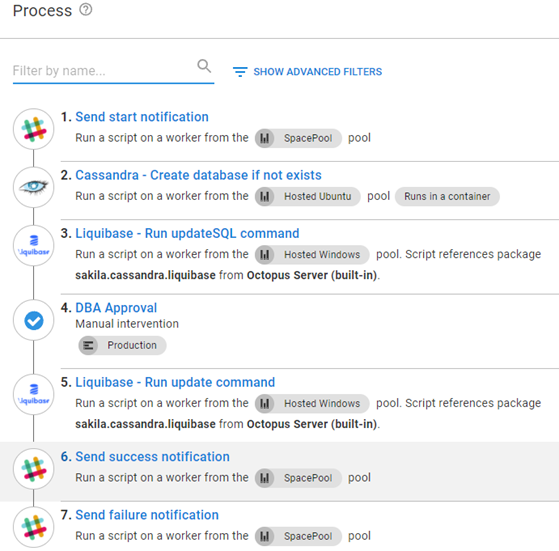Click the Hosted Ubuntu pool chip
The height and width of the screenshot is (551, 559).
[308, 196]
